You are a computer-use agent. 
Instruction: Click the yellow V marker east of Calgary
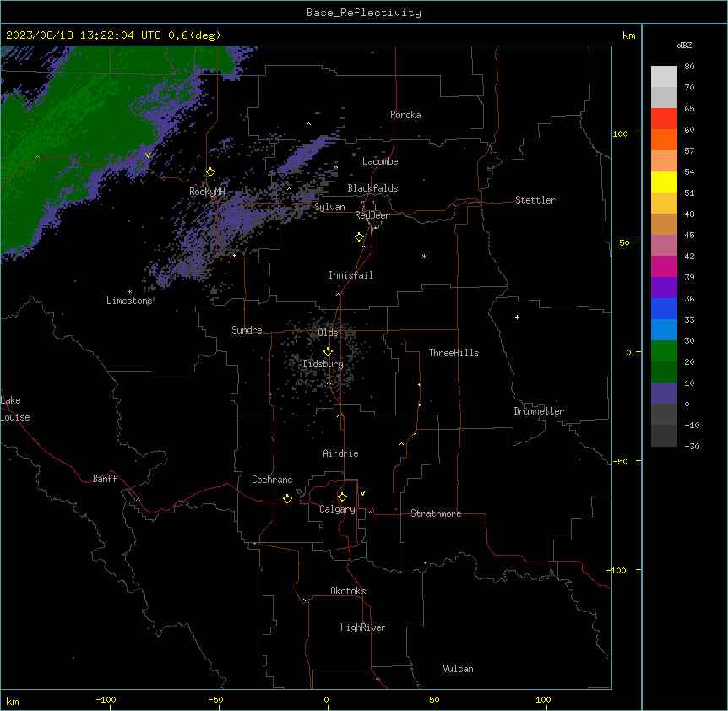[362, 493]
